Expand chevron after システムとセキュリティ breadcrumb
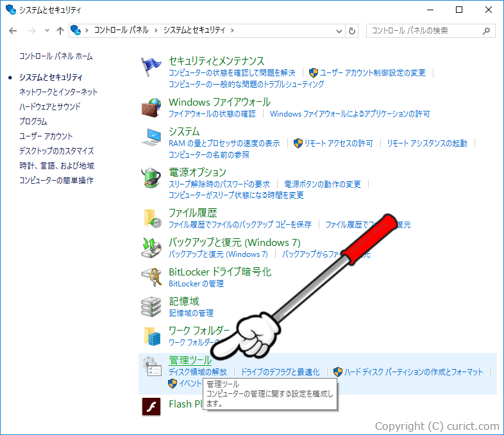Image resolution: width=504 pixels, height=435 pixels. 232,31
